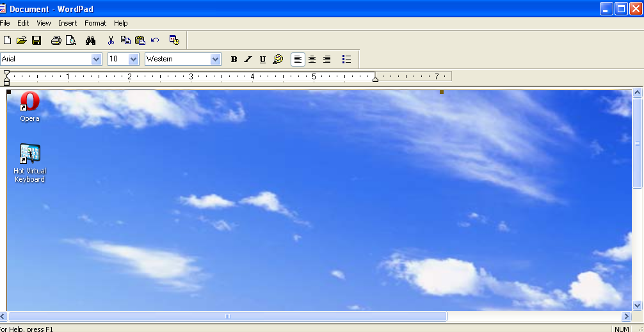Create a new document with the New icon
Image resolution: width=644 pixels, height=332 pixels.
click(7, 40)
